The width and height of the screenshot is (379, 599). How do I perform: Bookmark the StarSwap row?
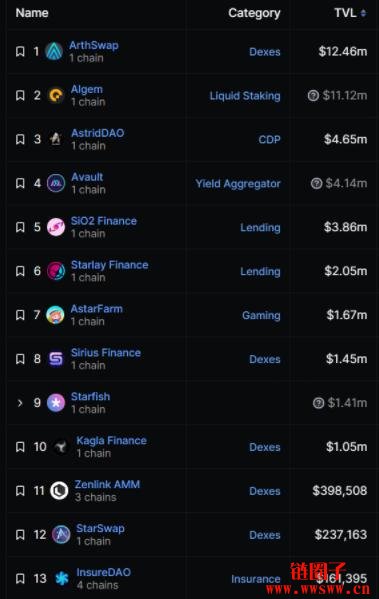(x=20, y=534)
